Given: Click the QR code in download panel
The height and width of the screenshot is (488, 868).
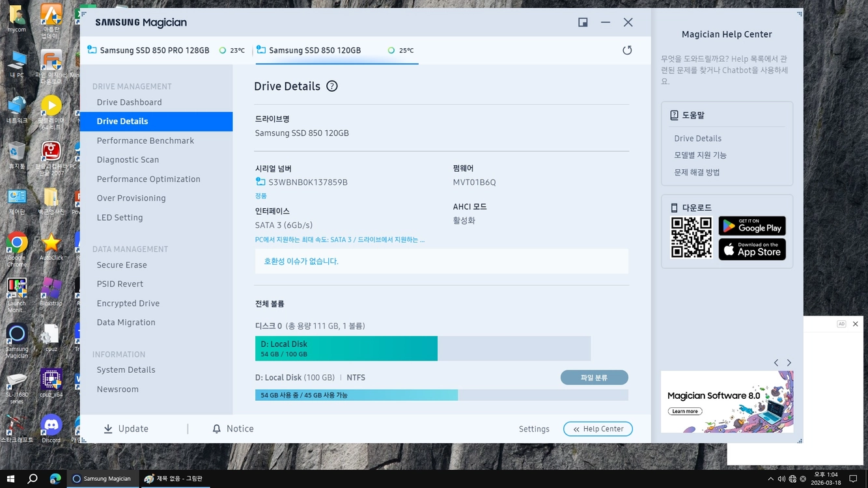Looking at the screenshot, I should pyautogui.click(x=692, y=237).
